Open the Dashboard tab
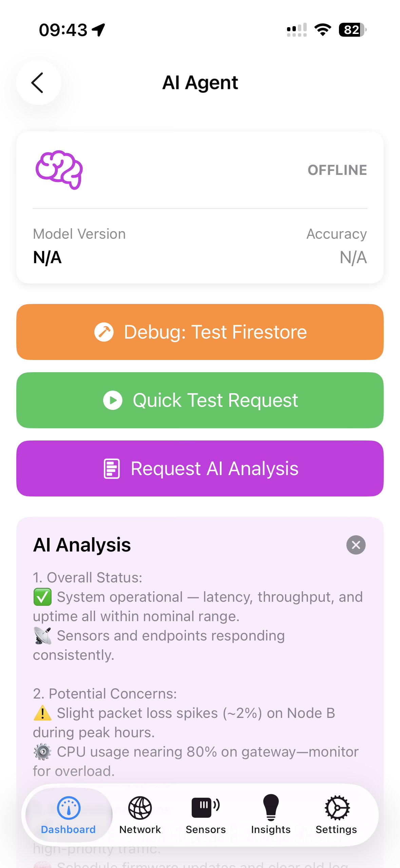400x868 pixels. click(69, 815)
